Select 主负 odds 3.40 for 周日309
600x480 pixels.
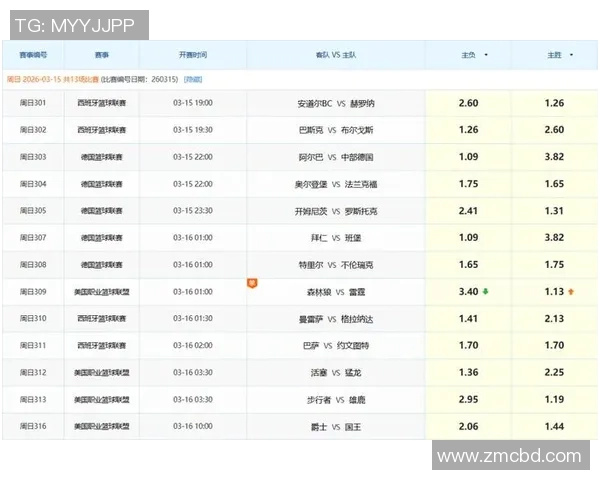point(469,292)
